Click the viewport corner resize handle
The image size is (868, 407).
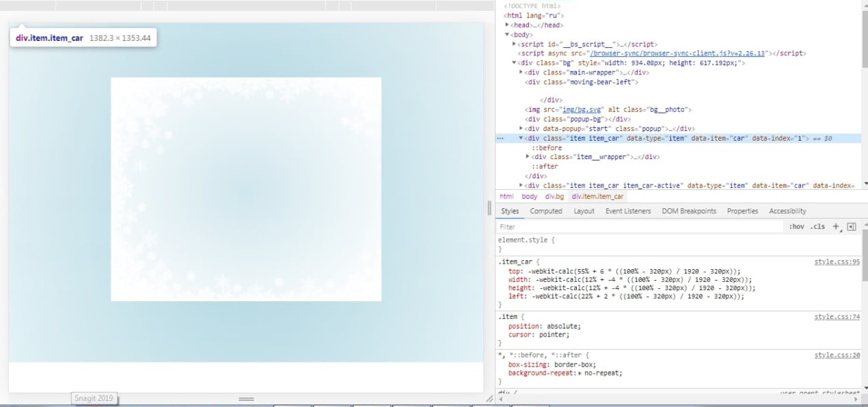tap(489, 398)
